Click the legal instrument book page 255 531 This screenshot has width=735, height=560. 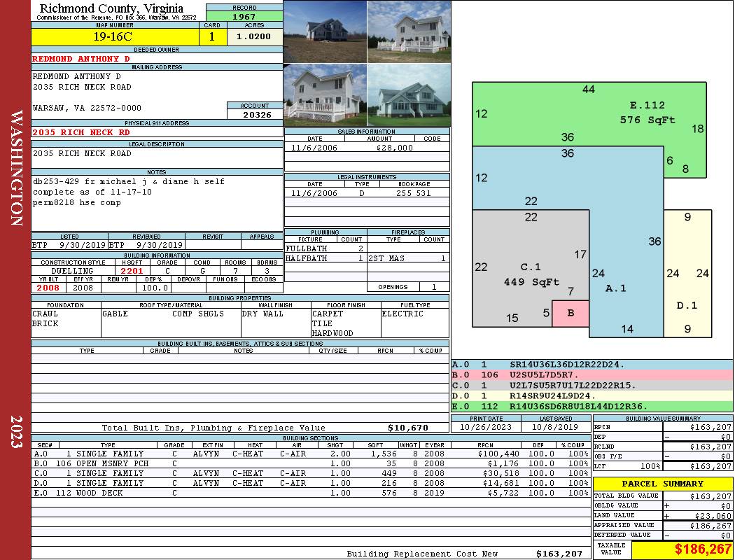pyautogui.click(x=413, y=193)
